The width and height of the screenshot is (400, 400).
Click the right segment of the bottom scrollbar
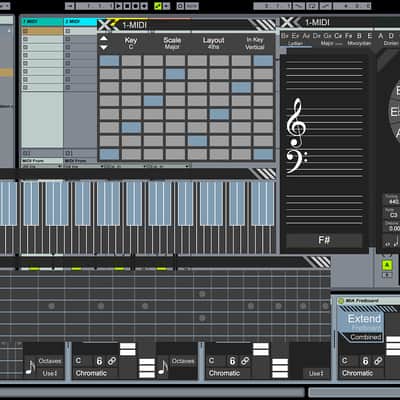354,392
